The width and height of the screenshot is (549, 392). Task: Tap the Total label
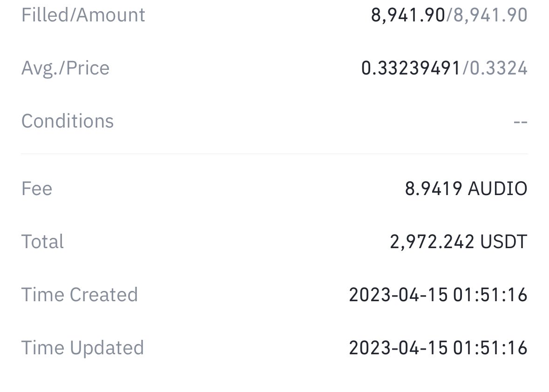pos(42,242)
